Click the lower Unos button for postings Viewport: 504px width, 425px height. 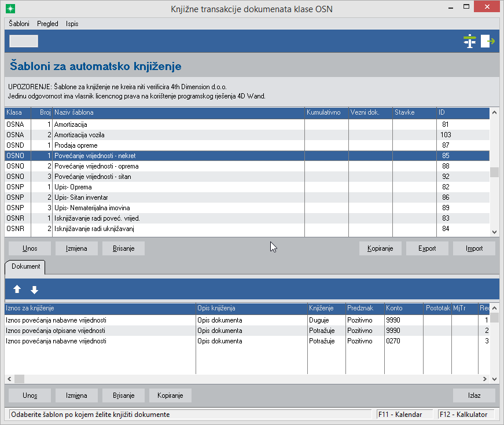point(30,395)
